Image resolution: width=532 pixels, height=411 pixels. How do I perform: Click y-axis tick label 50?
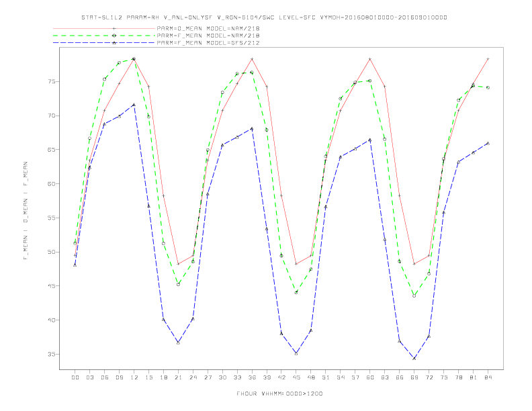coord(52,252)
